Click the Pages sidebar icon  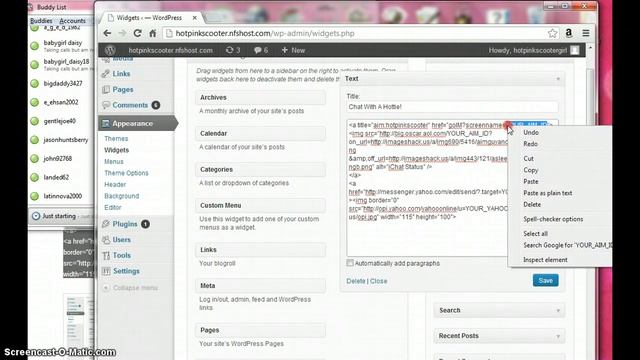[106, 89]
